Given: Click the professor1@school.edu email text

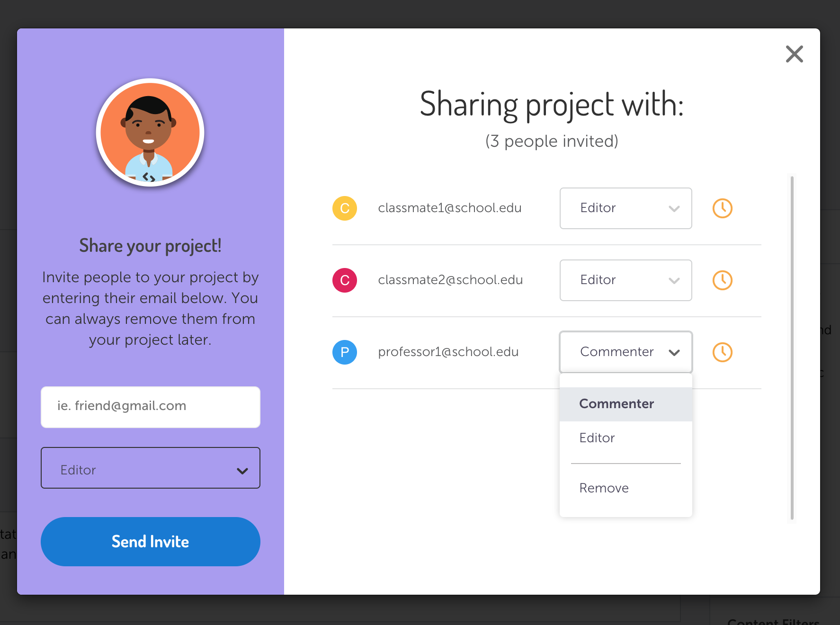Looking at the screenshot, I should (448, 352).
